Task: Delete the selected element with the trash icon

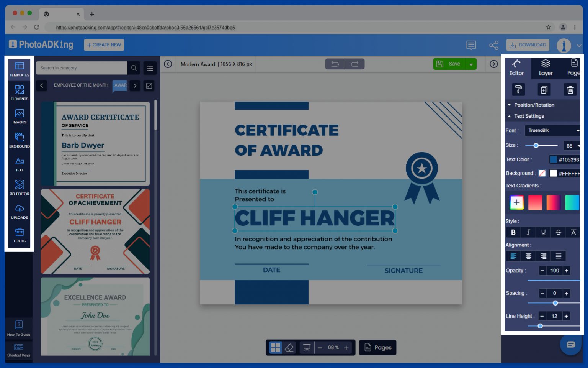Action: [570, 89]
